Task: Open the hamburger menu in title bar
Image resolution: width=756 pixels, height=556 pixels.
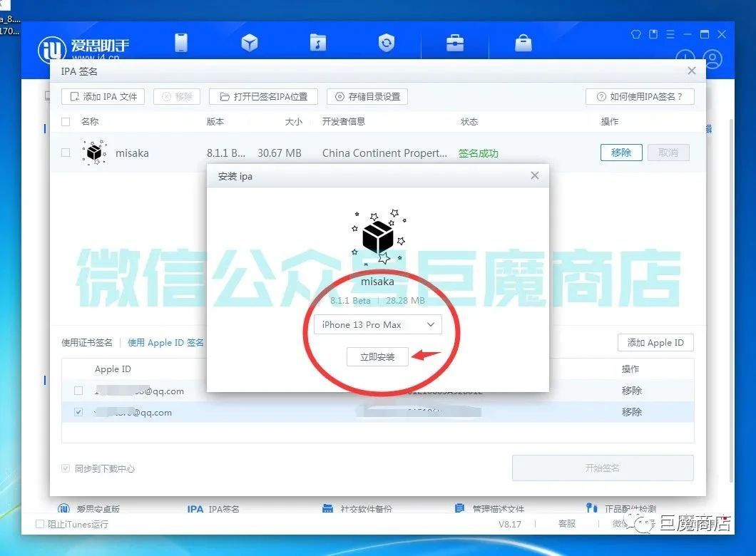Action: click(670, 34)
